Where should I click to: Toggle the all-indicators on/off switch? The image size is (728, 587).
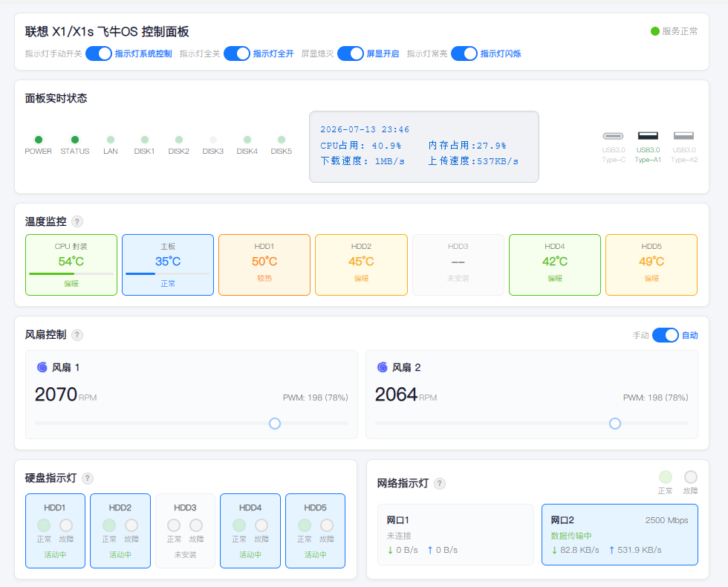(x=237, y=53)
